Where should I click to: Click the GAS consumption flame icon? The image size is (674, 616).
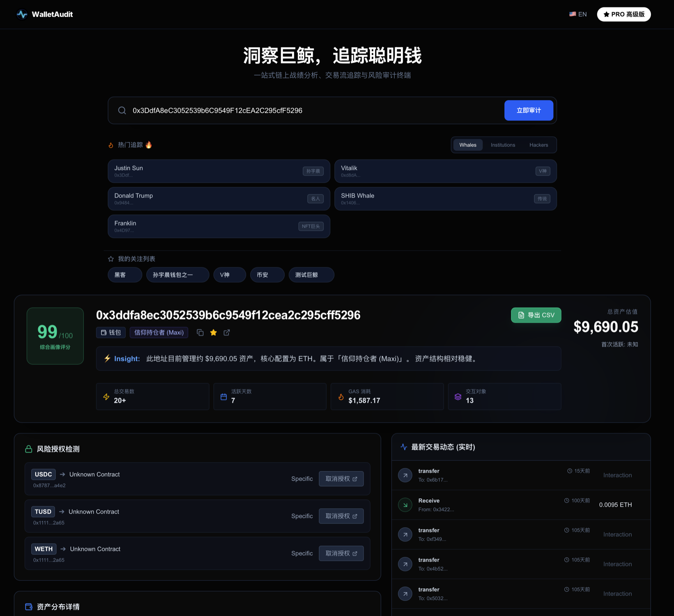[341, 397]
